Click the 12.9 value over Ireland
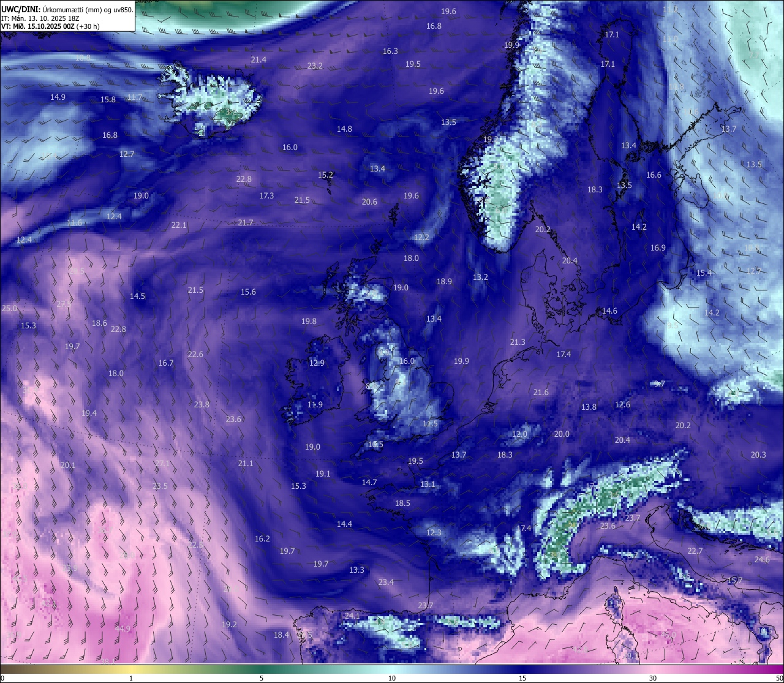 (x=317, y=363)
